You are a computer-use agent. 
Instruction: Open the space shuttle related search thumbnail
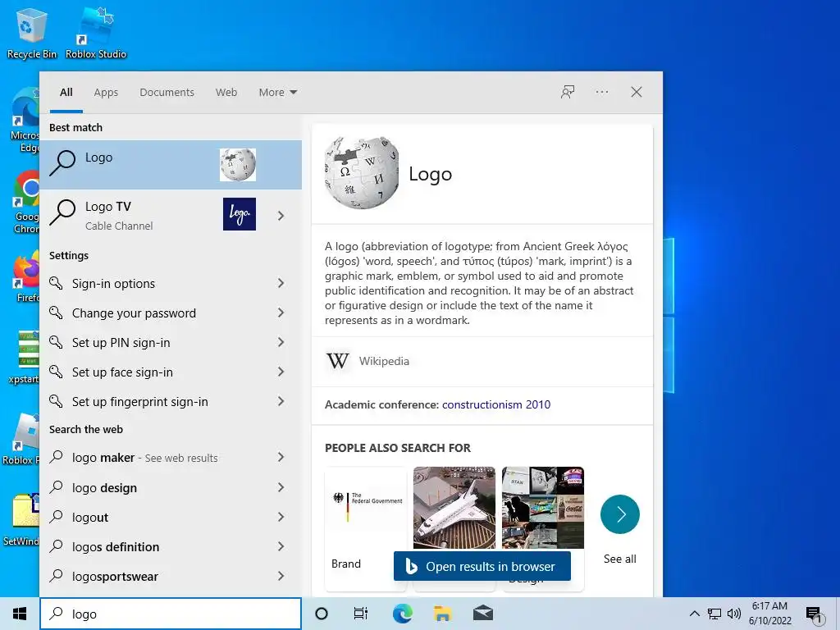(x=454, y=507)
